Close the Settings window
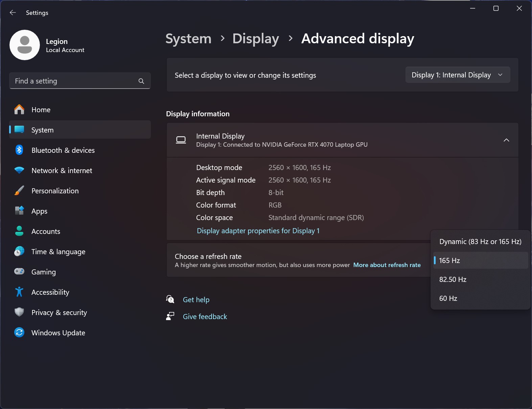Screen dimensions: 532x409 click(x=519, y=8)
